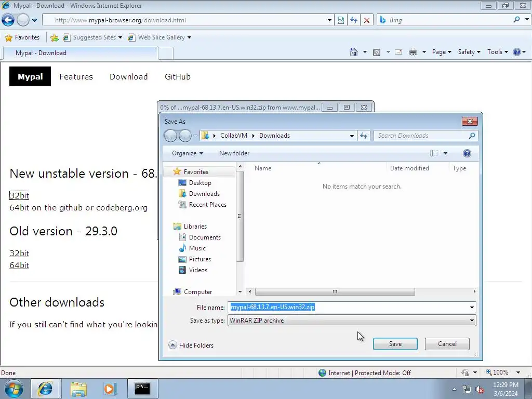
Task: Open a new blank tab
Action: (x=166, y=54)
